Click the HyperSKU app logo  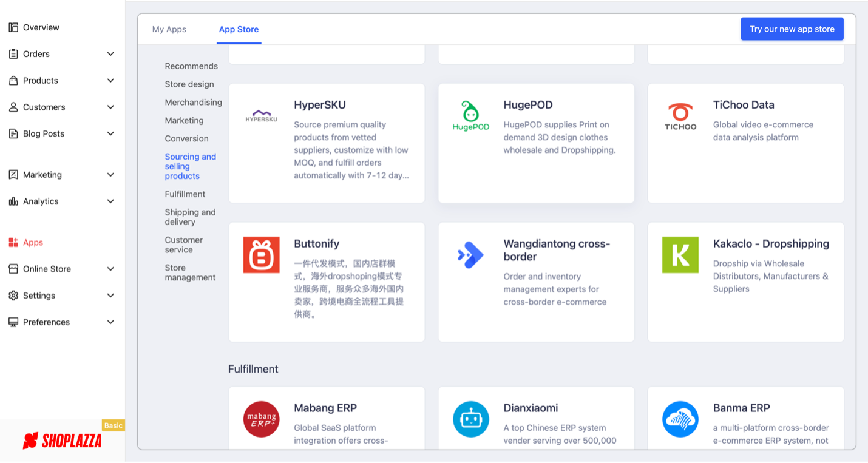point(261,116)
